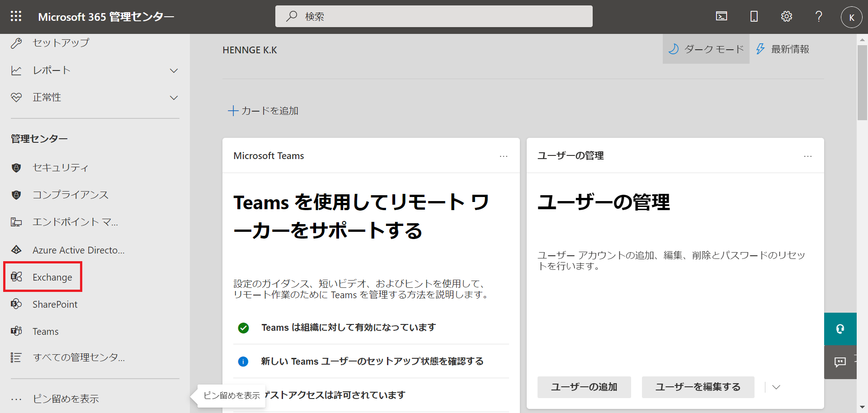Click the plus icon for カードを追加
Viewport: 868px width, 413px height.
(233, 111)
